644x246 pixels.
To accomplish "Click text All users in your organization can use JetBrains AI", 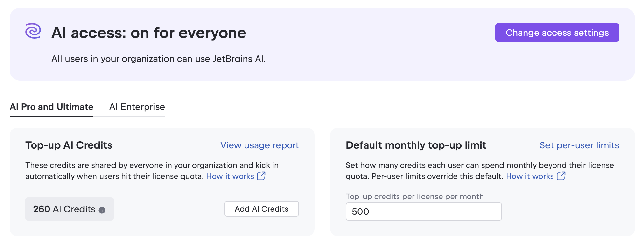I will click(159, 59).
